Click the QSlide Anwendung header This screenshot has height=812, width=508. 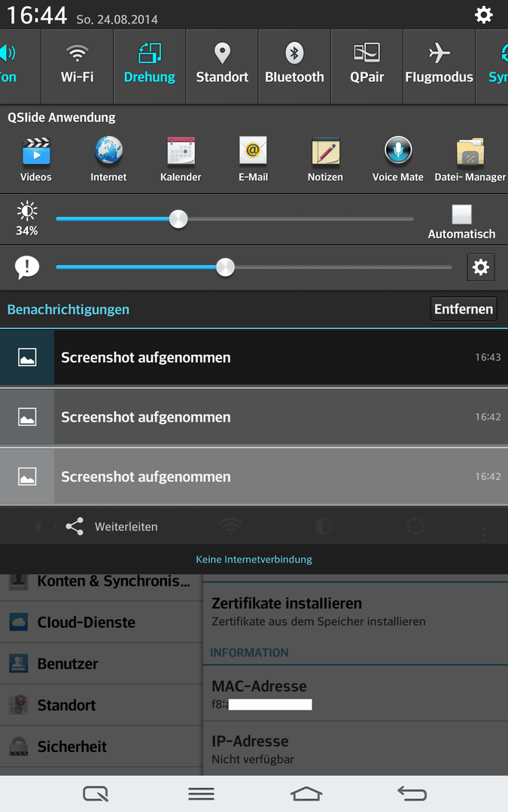(61, 117)
